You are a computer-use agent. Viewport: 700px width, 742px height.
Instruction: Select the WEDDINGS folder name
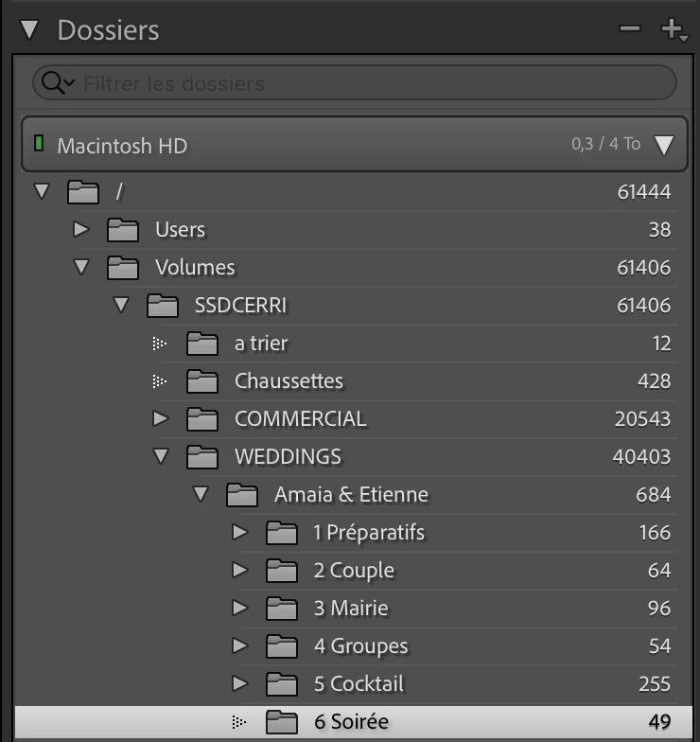288,456
